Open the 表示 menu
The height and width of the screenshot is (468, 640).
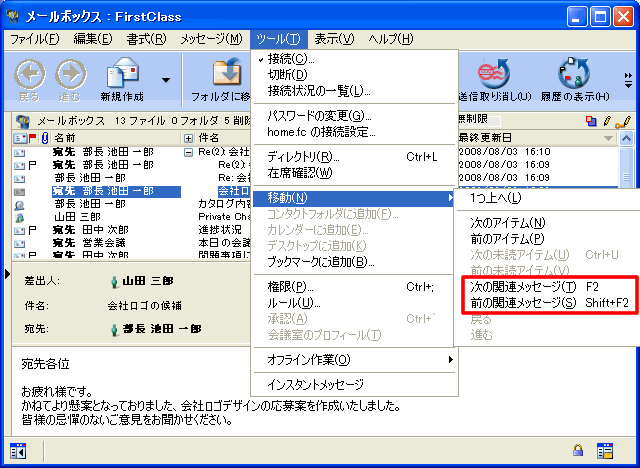333,39
